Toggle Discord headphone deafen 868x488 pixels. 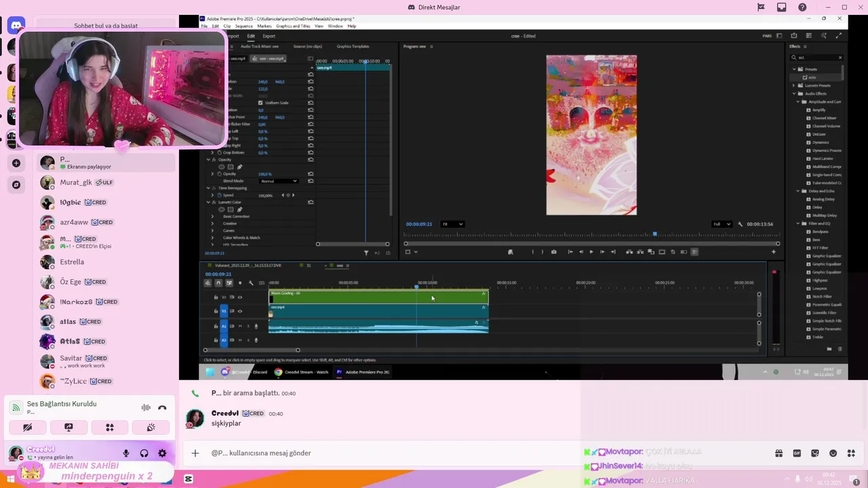click(144, 453)
